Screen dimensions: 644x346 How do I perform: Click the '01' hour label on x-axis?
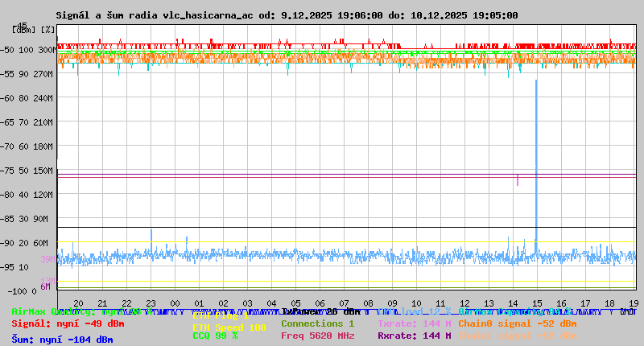(199, 303)
